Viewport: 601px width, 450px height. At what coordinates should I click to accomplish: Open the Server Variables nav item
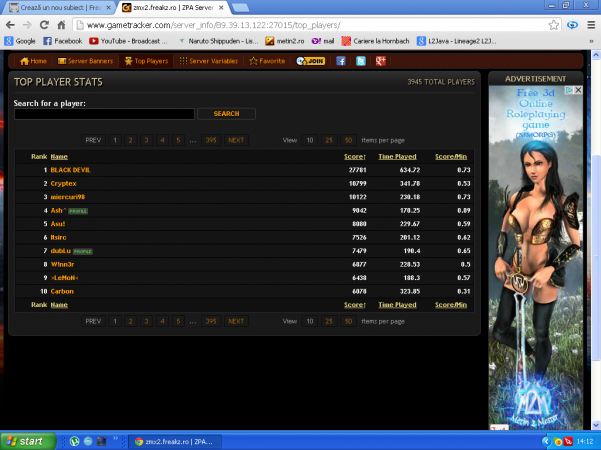209,61
